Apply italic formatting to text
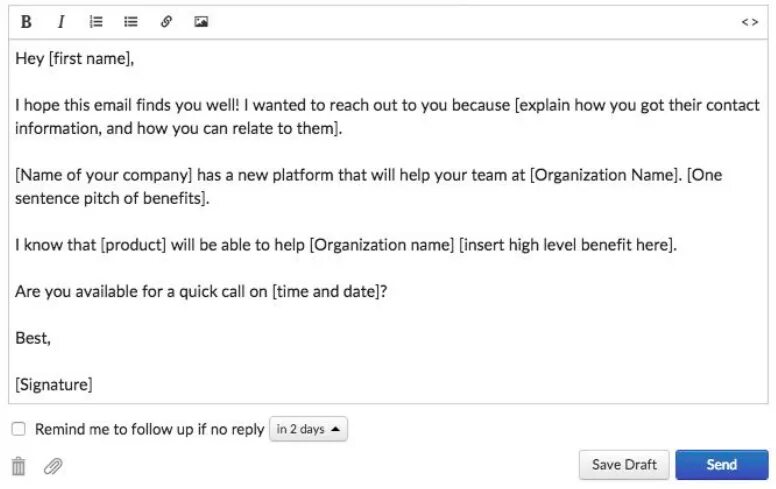Screen dimensions: 776x489 tap(61, 22)
